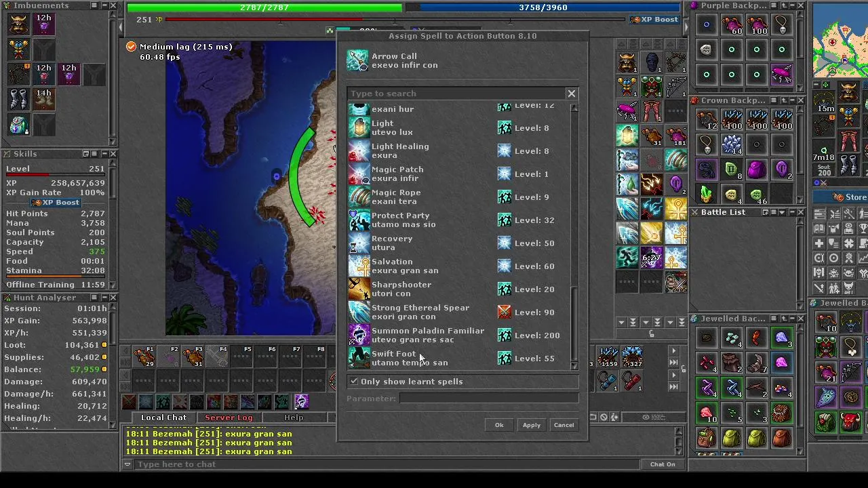Go up a level from Purple Backpack

point(783,5)
